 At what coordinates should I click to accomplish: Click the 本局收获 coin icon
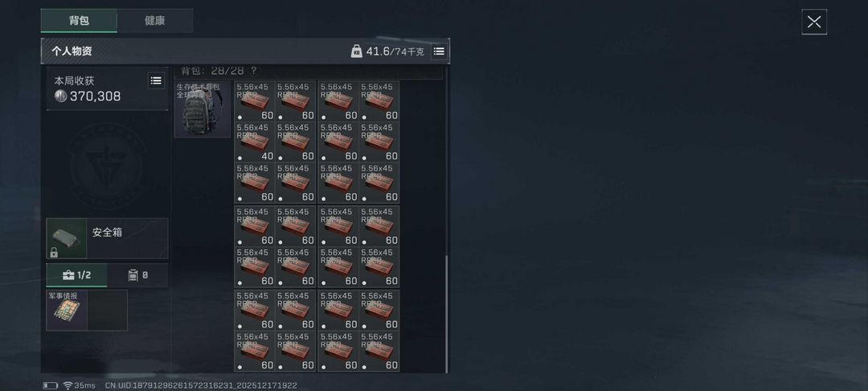(x=60, y=96)
